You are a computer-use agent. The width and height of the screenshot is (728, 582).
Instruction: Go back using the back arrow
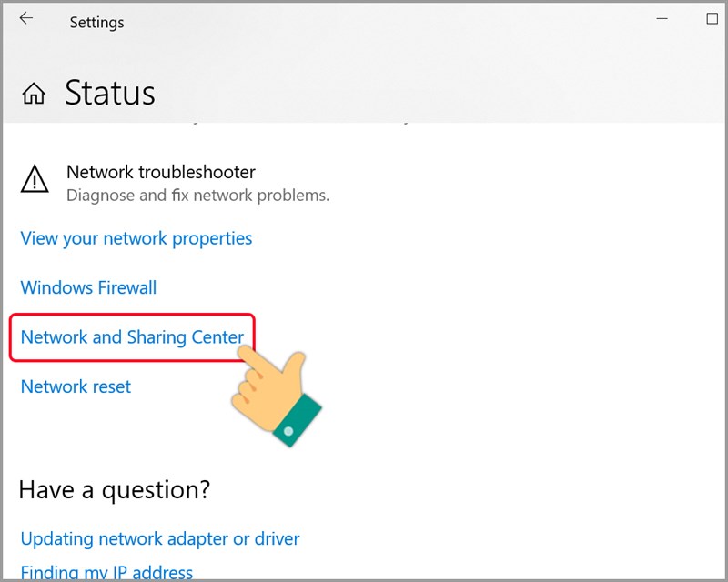(26, 19)
